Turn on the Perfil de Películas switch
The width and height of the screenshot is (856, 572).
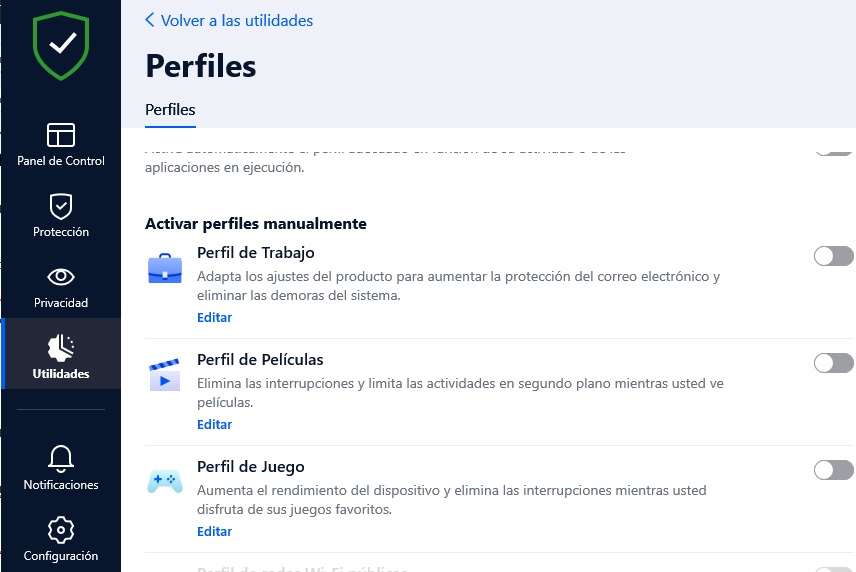(833, 362)
